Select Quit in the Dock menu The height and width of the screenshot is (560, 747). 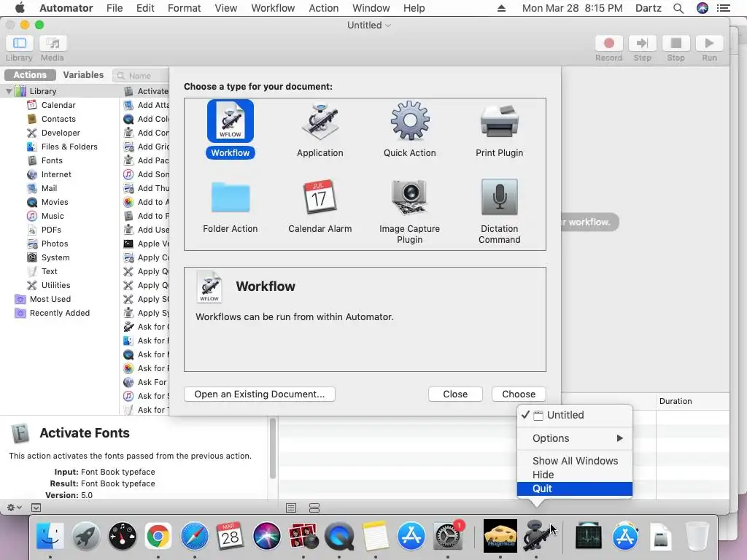point(575,489)
